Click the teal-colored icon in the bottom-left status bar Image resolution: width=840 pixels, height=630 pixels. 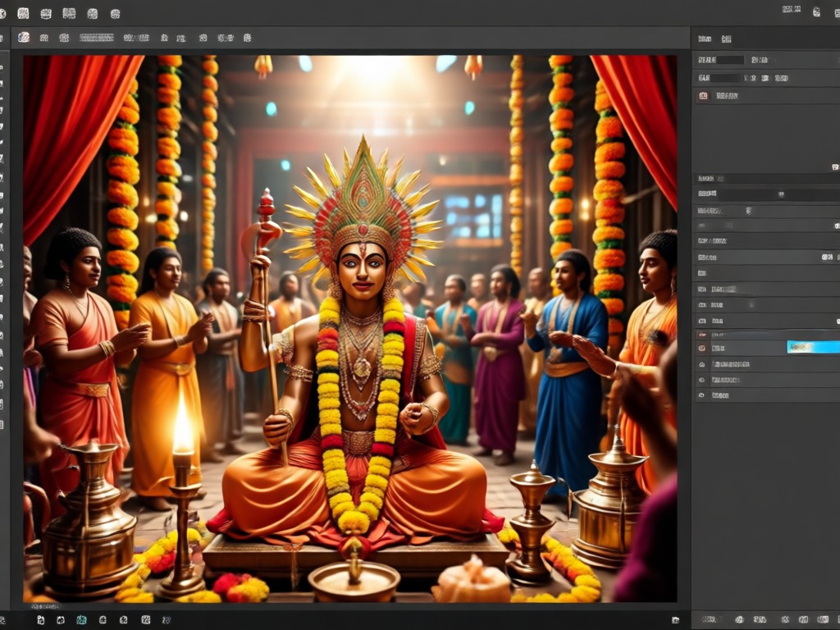point(81,620)
